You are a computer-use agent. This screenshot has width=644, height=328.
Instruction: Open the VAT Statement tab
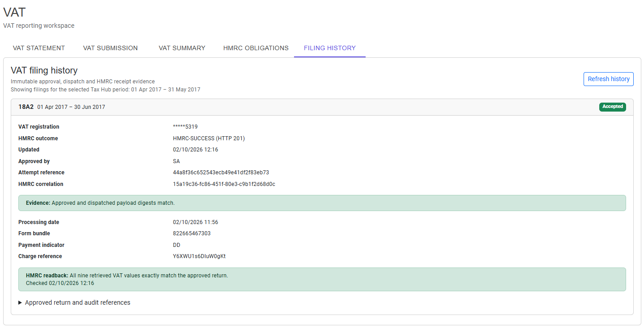(x=39, y=48)
